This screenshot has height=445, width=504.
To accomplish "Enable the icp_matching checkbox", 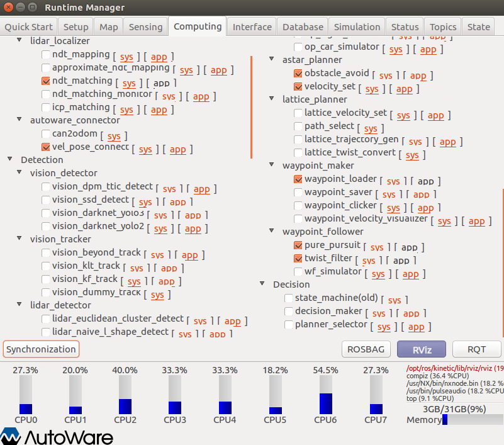I will point(46,107).
